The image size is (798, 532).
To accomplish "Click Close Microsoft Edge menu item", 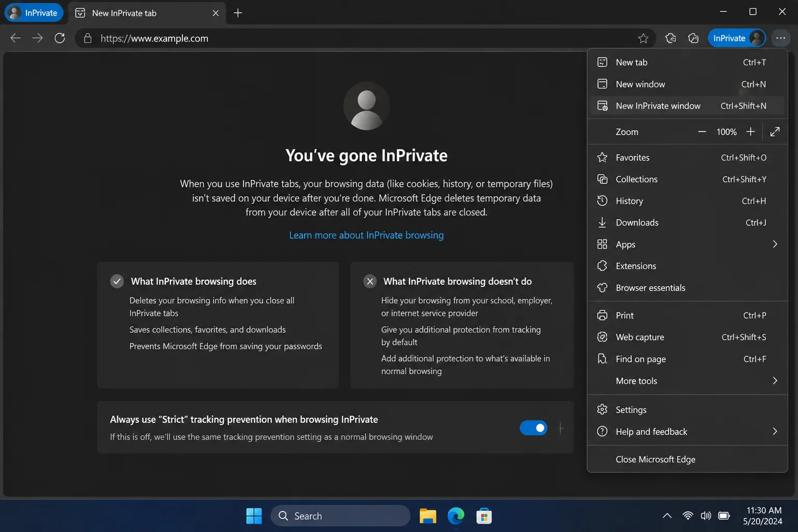I will 687,459.
